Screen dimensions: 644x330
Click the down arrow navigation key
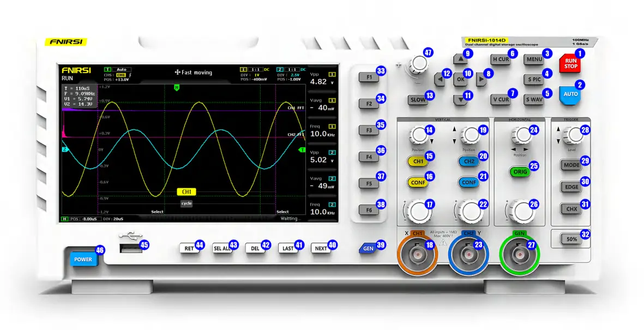(x=460, y=100)
